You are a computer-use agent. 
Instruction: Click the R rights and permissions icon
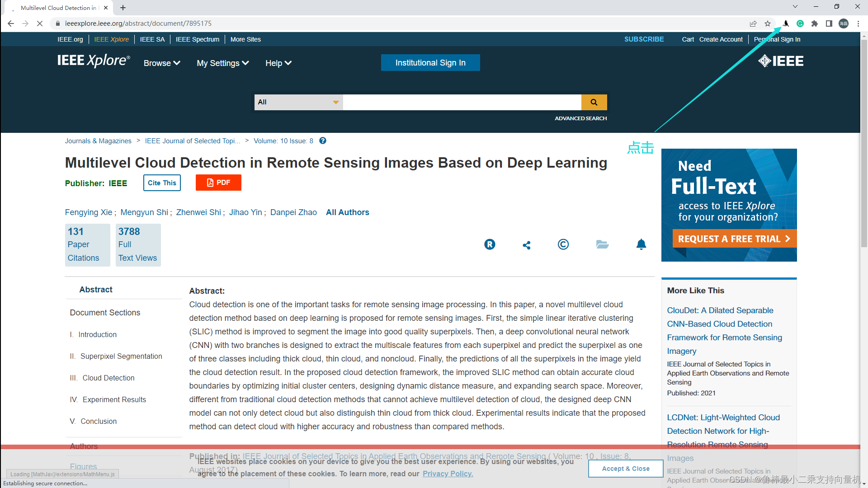pos(490,244)
